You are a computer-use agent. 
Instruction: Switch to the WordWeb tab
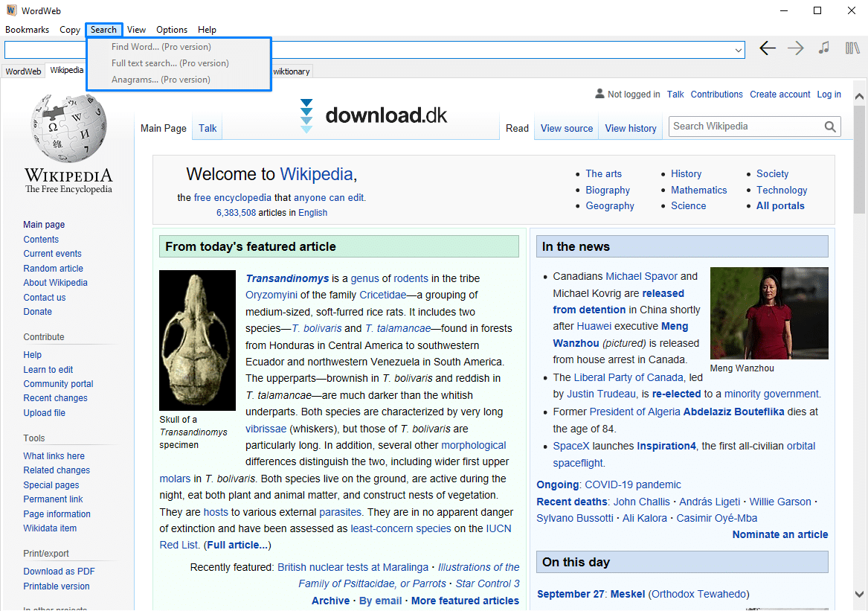[23, 71]
